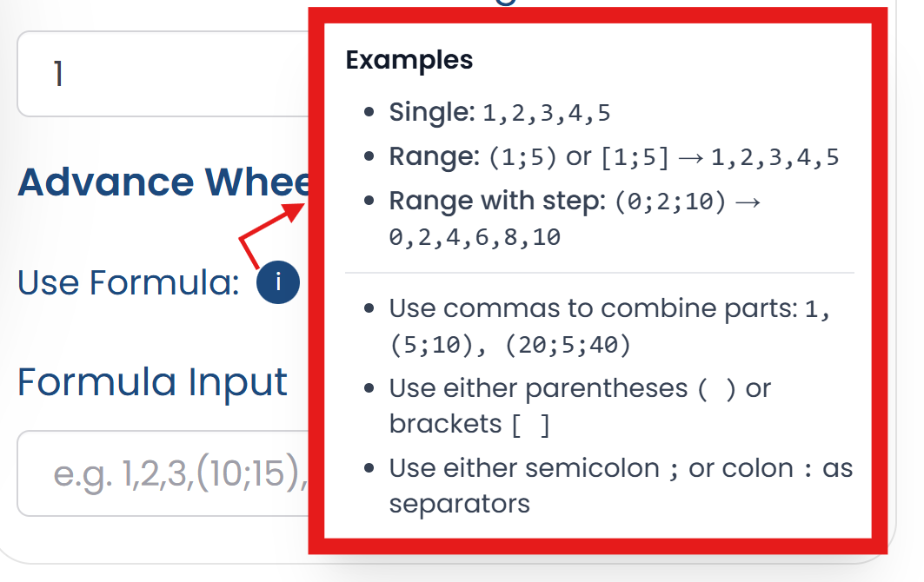Click the blue info icon beside Use Formula
924x582 pixels.
point(278,281)
